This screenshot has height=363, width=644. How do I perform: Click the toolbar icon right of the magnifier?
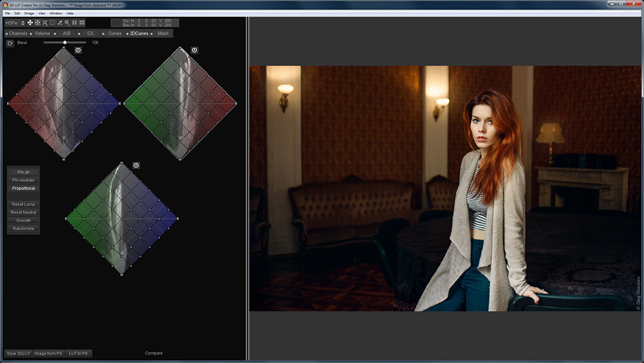pyautogui.click(x=74, y=23)
